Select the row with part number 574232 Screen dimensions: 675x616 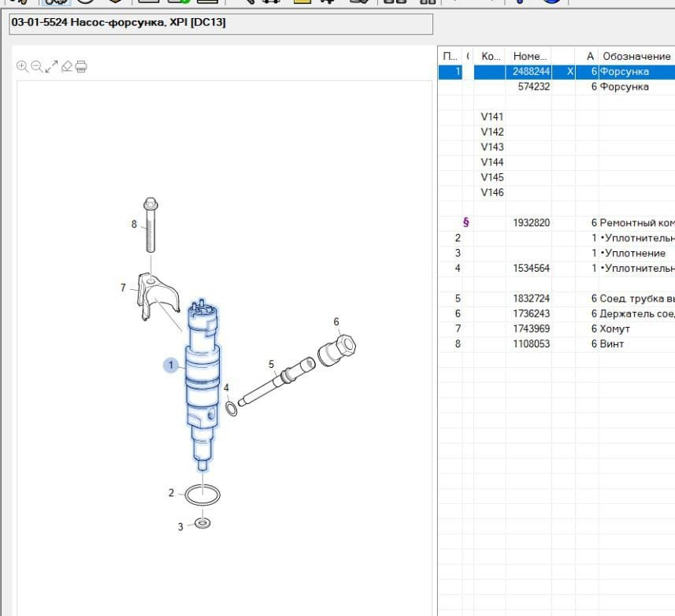point(533,87)
